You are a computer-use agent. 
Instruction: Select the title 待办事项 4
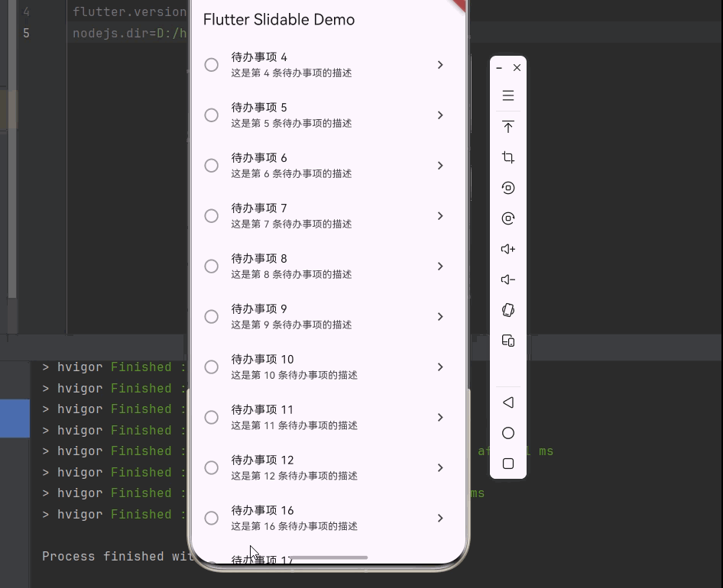point(259,57)
